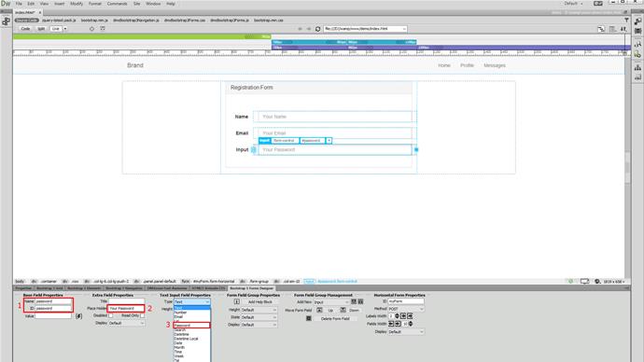The height and width of the screenshot is (362, 644).
Task: Click the Delete Form Field button
Action: point(335,318)
